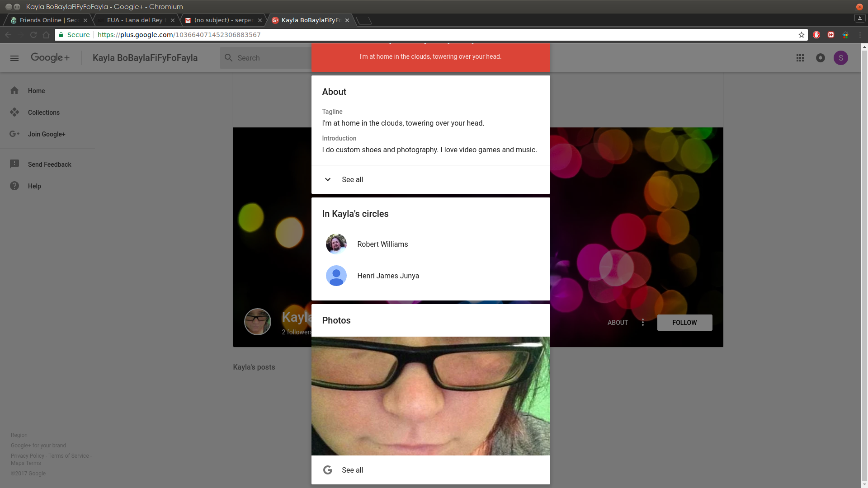Screen dimensions: 868x488
Task: Click the Robert Williams name
Action: [382, 244]
